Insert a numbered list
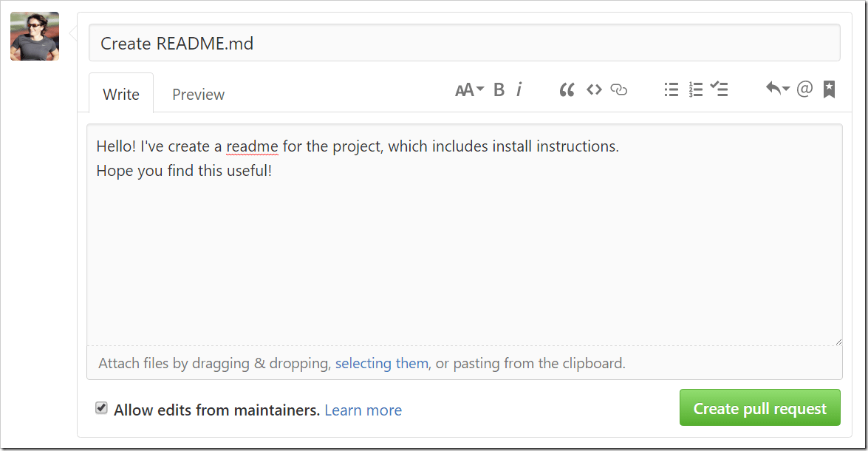This screenshot has width=868, height=451. tap(694, 89)
